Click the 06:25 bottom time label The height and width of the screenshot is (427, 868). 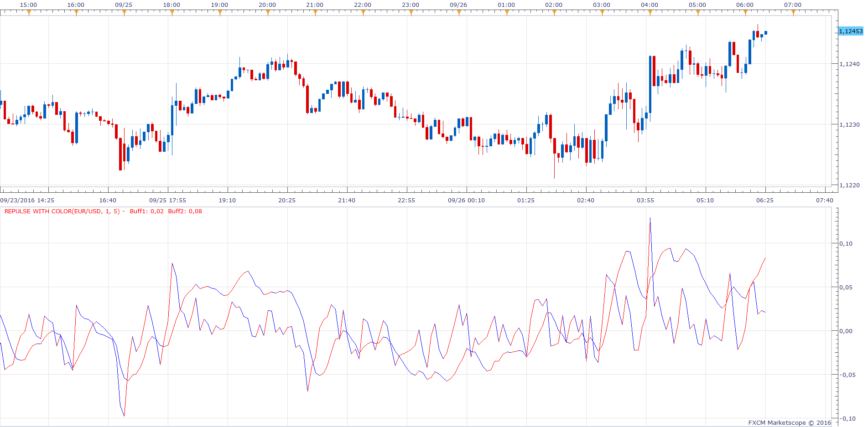point(765,201)
